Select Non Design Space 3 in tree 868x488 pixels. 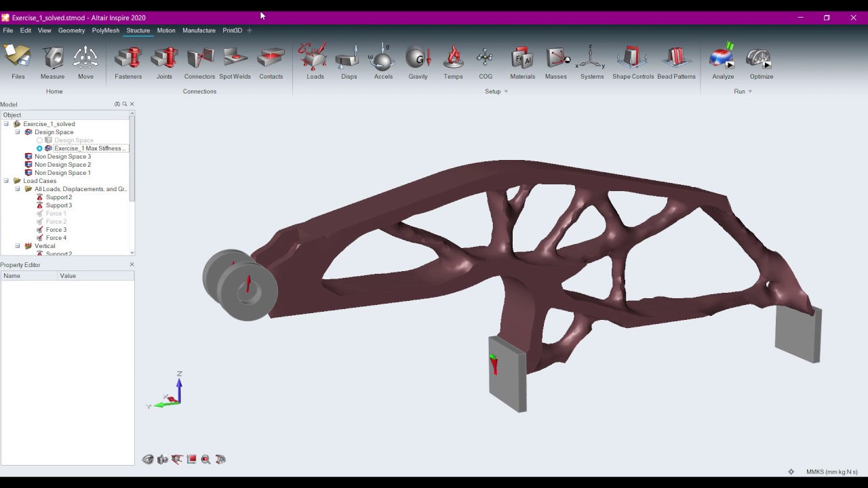[x=62, y=157]
